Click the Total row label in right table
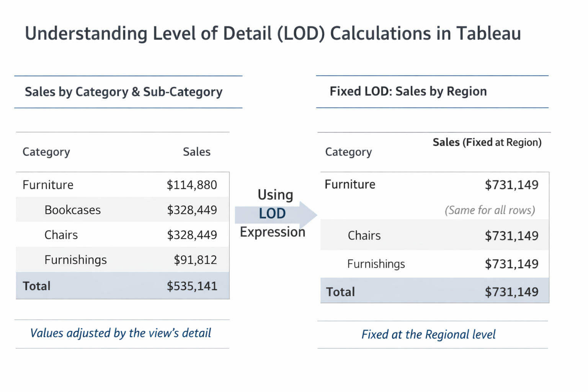588x392 pixels. pyautogui.click(x=340, y=292)
